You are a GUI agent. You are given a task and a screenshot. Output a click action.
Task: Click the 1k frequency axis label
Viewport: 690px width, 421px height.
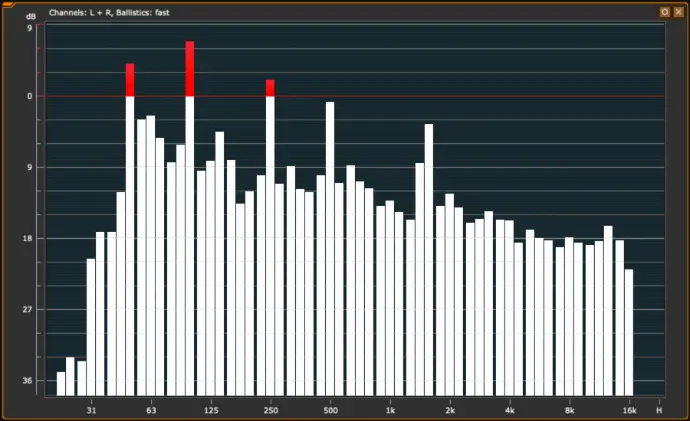390,410
